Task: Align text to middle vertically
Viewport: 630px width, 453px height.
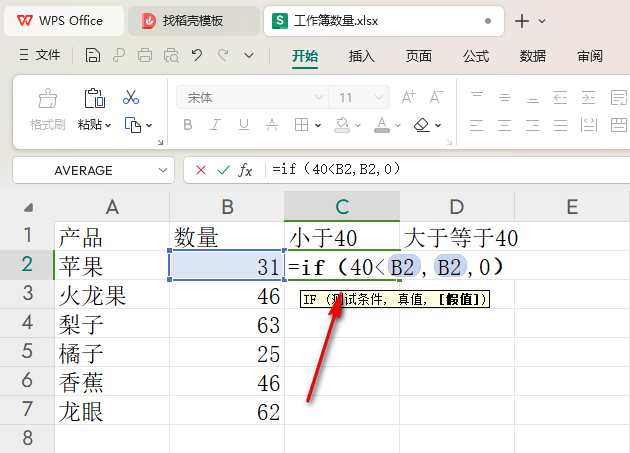Action: (x=505, y=97)
